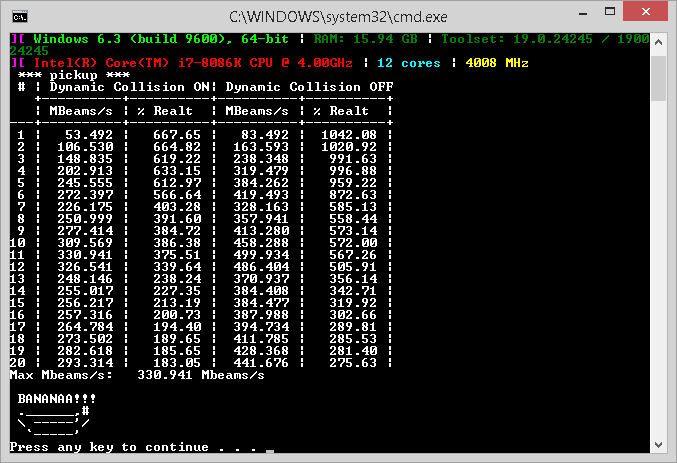This screenshot has width=677, height=463.
Task: Click the value 612.97 in row 5
Action: point(177,183)
